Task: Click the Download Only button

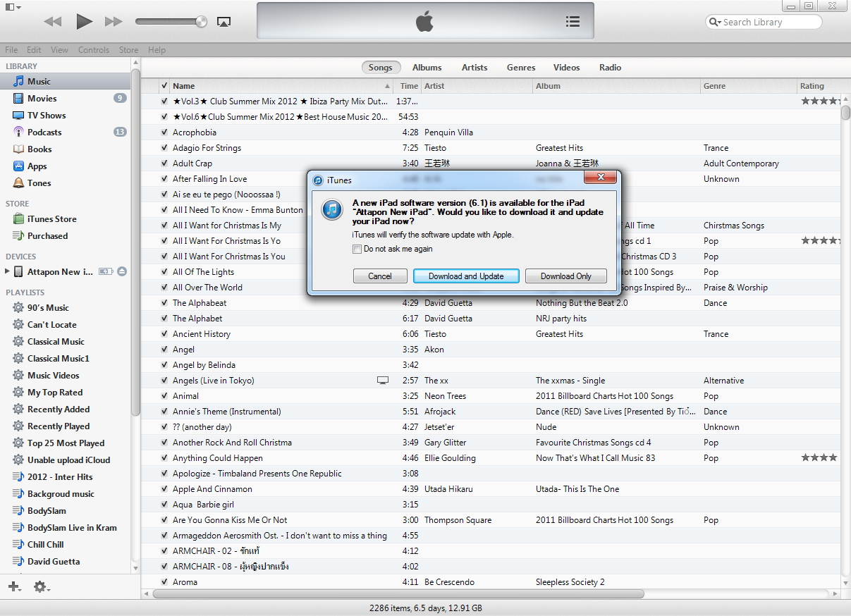Action: pyautogui.click(x=566, y=276)
